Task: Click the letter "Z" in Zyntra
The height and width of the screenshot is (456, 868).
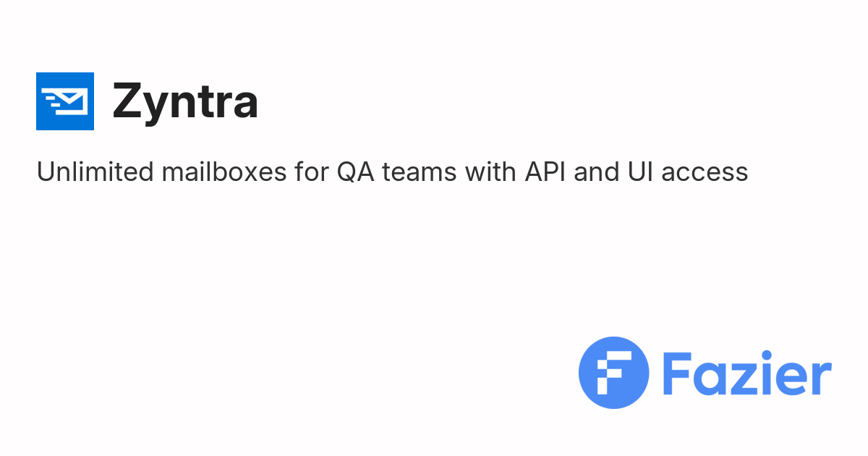Action: click(128, 101)
